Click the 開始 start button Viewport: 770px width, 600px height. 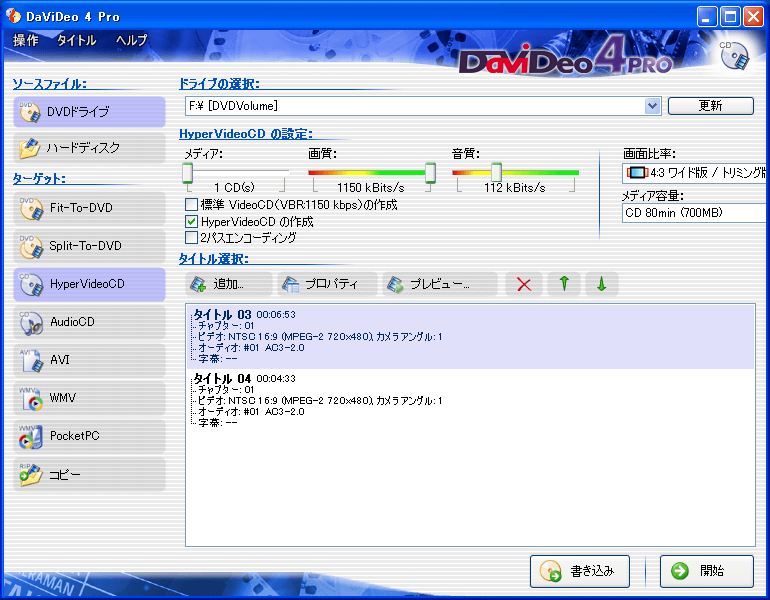pyautogui.click(x=706, y=571)
